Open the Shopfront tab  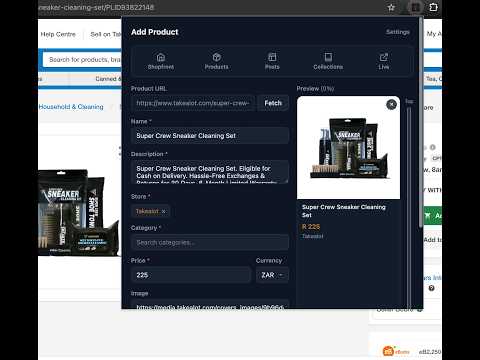click(161, 62)
